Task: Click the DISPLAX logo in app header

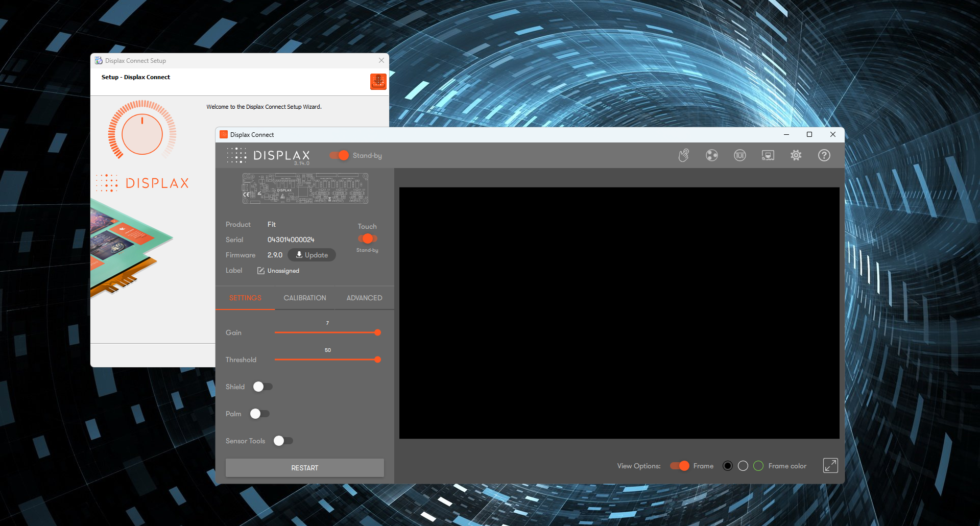Action: [269, 156]
